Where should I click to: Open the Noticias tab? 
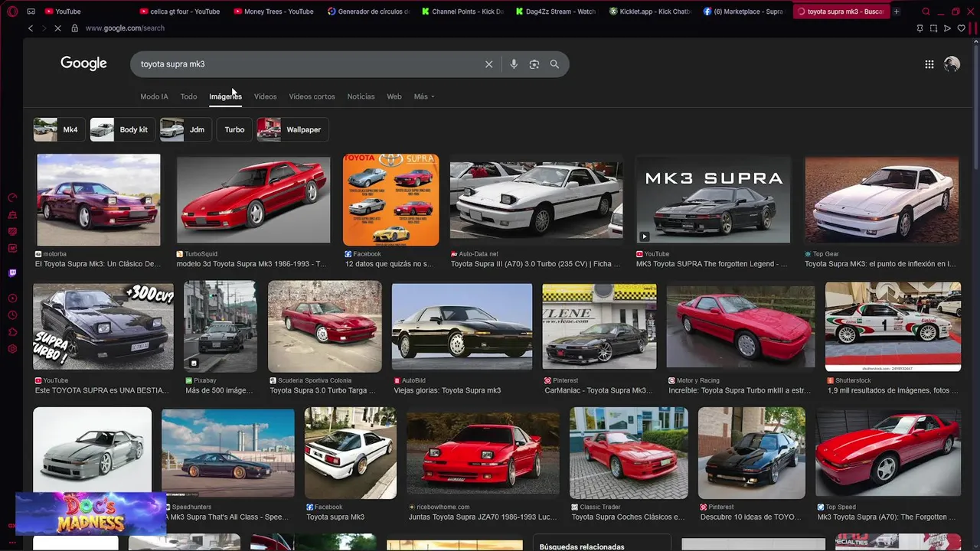click(x=361, y=96)
